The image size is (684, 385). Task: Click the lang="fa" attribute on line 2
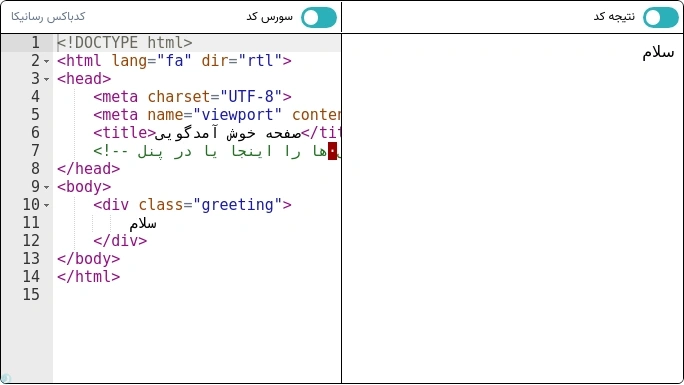[x=151, y=61]
